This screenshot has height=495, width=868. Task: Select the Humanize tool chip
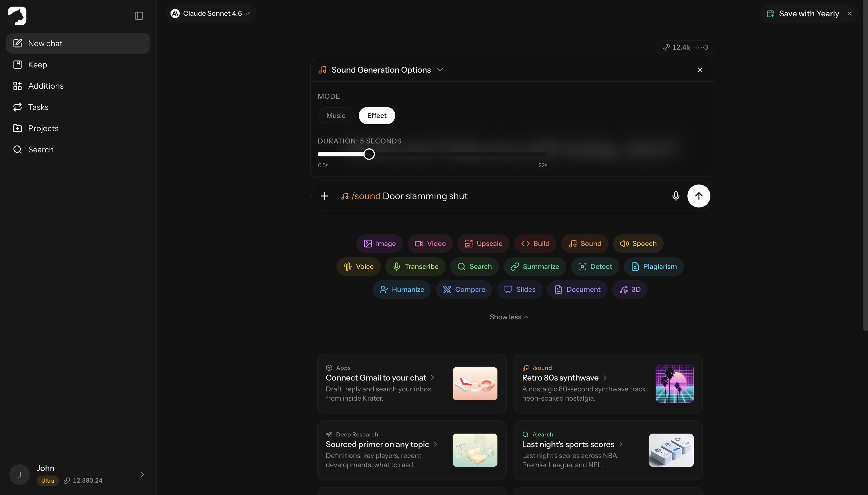click(x=402, y=290)
